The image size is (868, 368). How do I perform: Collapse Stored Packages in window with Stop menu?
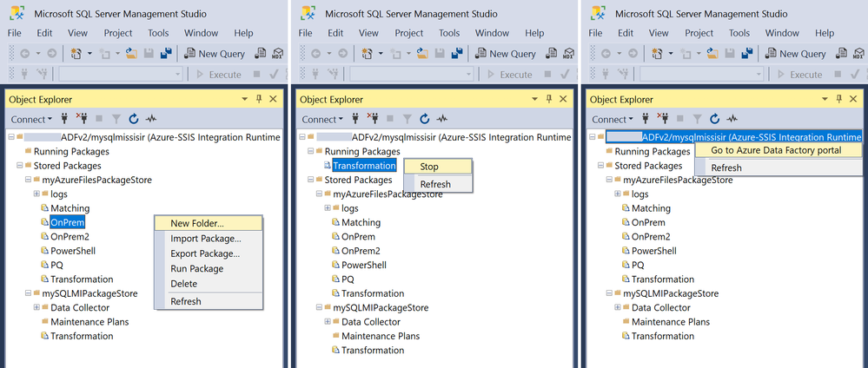311,180
